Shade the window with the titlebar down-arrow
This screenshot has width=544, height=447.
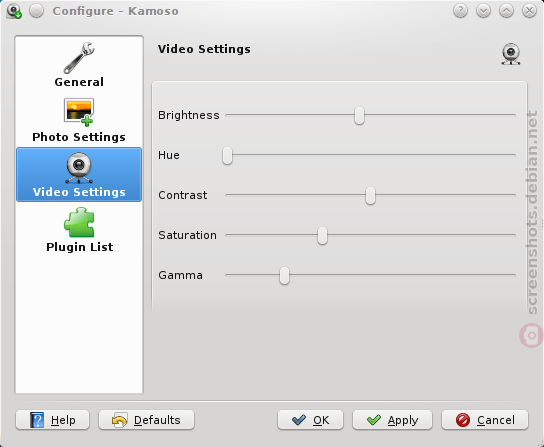[483, 11]
